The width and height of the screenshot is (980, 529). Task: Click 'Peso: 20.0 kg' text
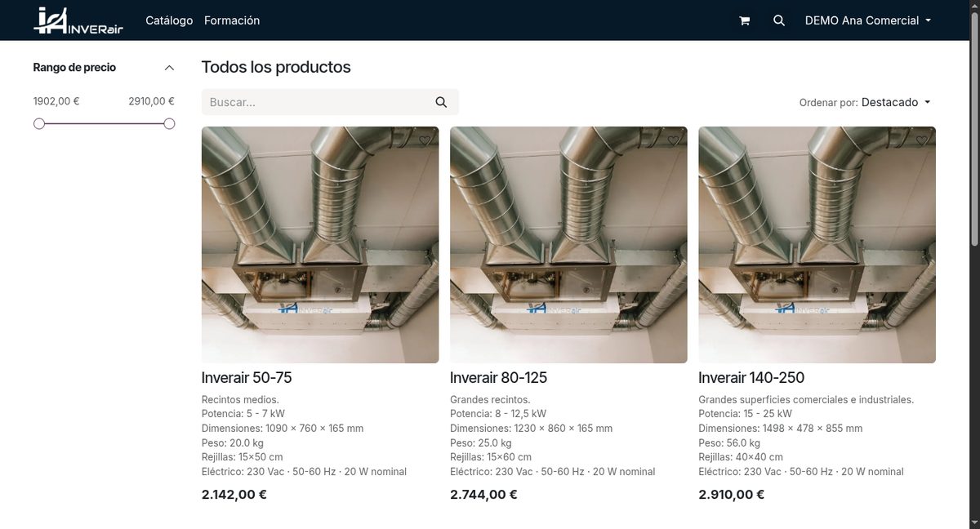[234, 442]
